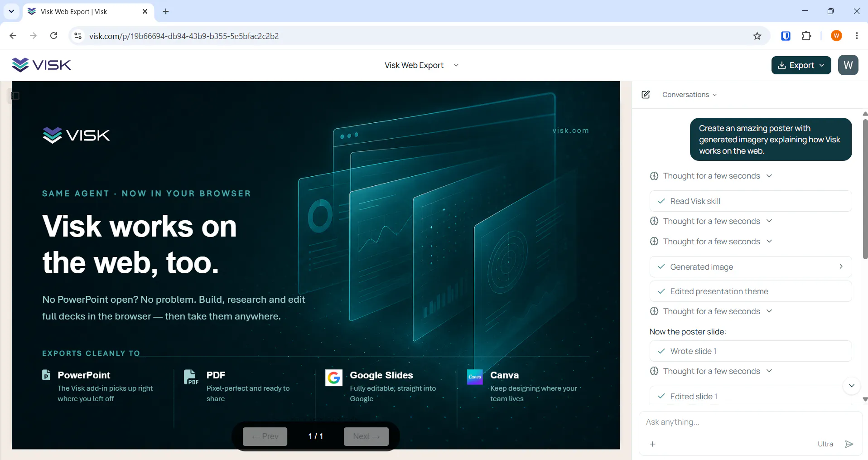Click the Edited presentation theme step

(750, 291)
